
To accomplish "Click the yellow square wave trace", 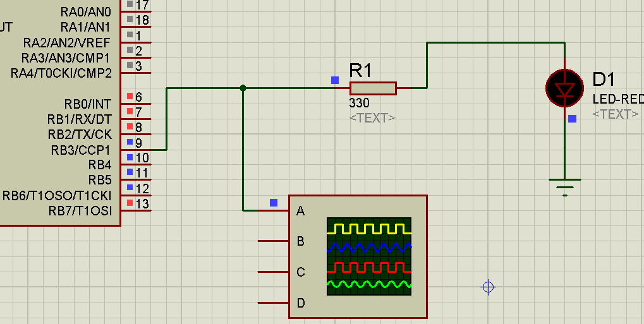I will [369, 229].
